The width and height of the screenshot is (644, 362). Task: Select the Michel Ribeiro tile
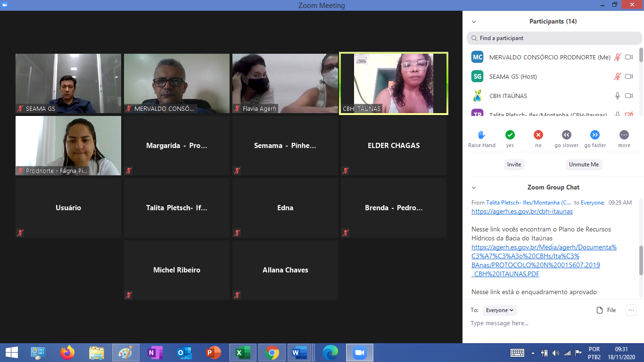click(x=177, y=270)
